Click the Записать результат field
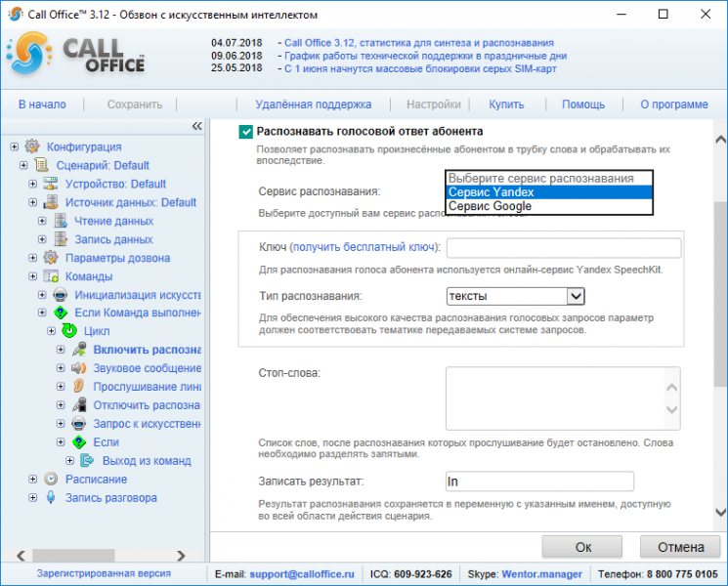Screen dimensions: 728x586 tap(539, 481)
